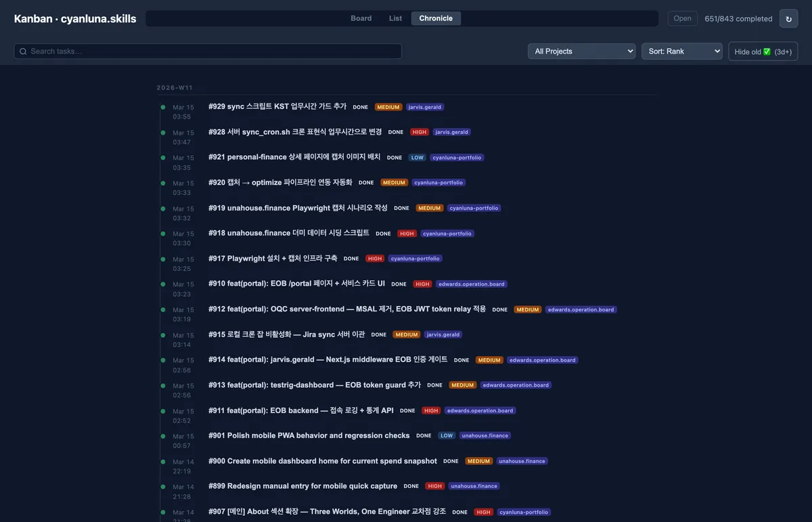The image size is (812, 522).
Task: Click the green timeline dot for task #929
Action: [163, 107]
